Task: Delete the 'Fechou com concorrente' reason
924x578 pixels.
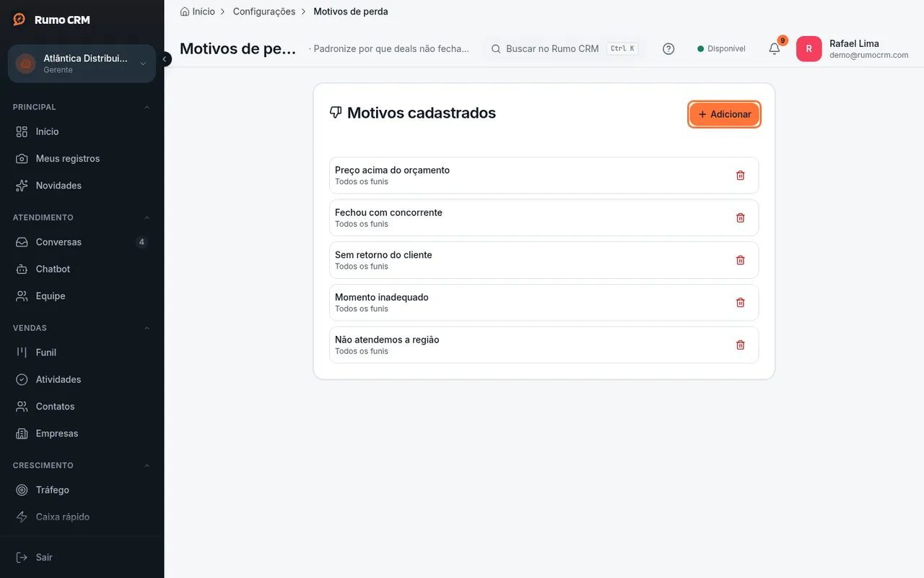Action: coord(740,217)
